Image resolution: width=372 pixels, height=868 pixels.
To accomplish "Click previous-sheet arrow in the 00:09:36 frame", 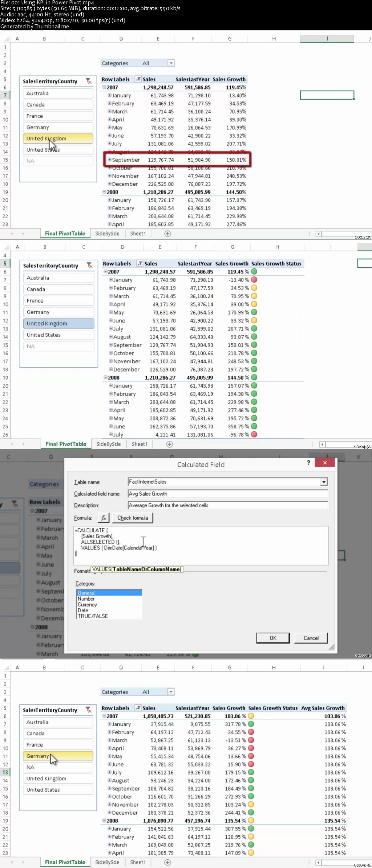I will pyautogui.click(x=12, y=862).
